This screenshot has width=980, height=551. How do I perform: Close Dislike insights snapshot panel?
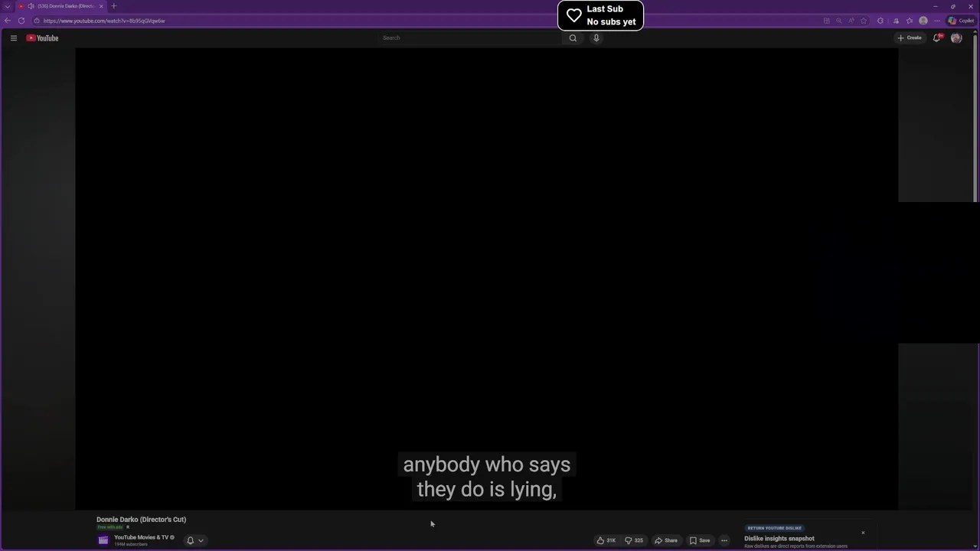(x=863, y=533)
